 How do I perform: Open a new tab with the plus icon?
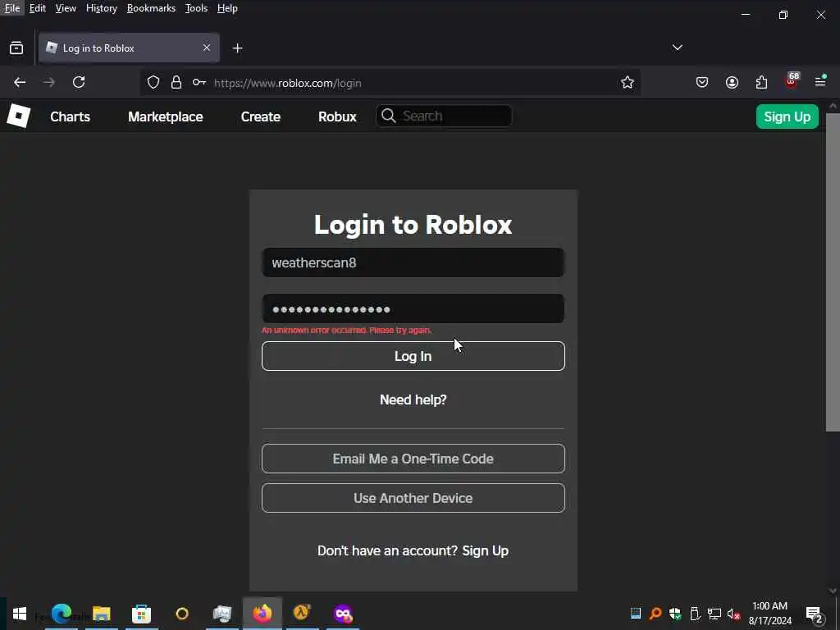coord(237,48)
